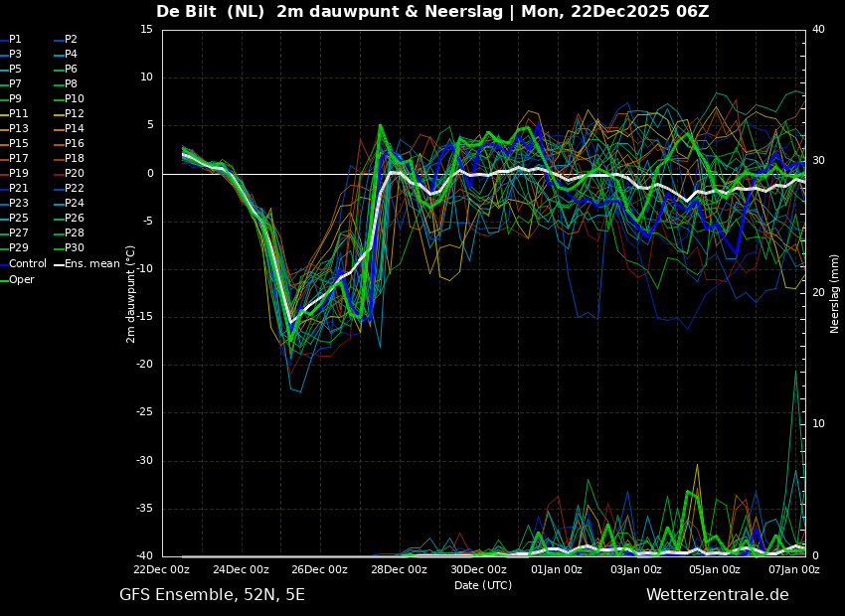Click the Date (UTC) axis label

[x=483, y=585]
